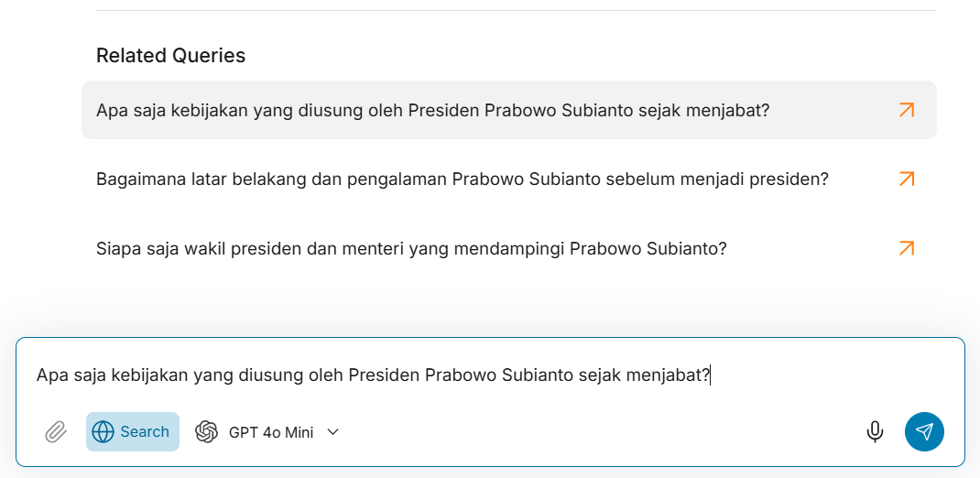
Task: Click the divider line above Related Queries
Action: [x=513, y=11]
